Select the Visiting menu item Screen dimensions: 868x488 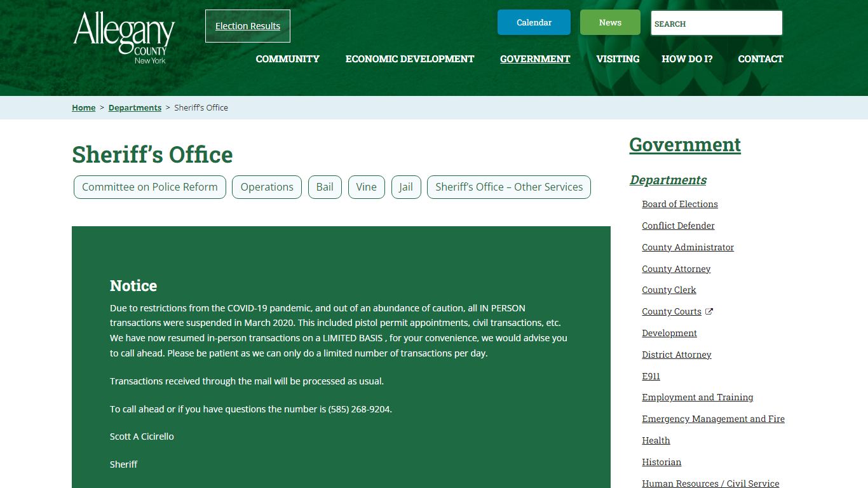pyautogui.click(x=618, y=58)
